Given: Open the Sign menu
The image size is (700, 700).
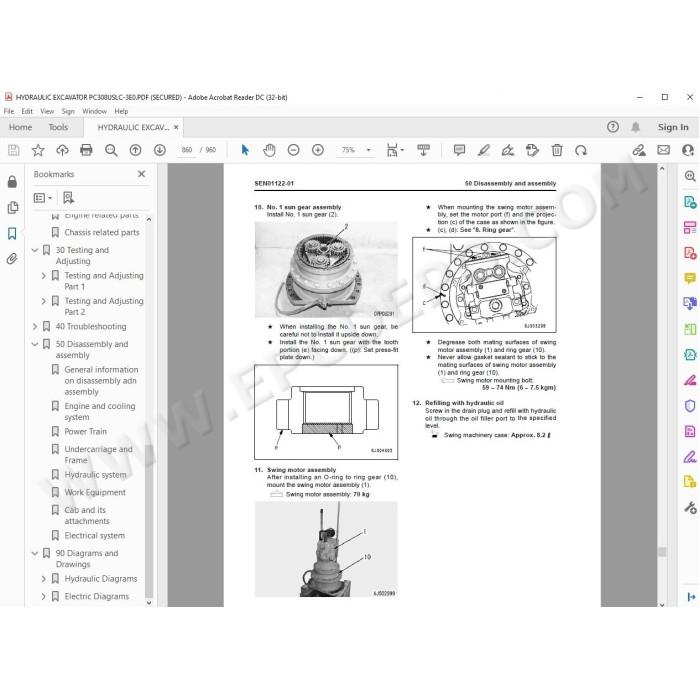Looking at the screenshot, I should tap(68, 111).
